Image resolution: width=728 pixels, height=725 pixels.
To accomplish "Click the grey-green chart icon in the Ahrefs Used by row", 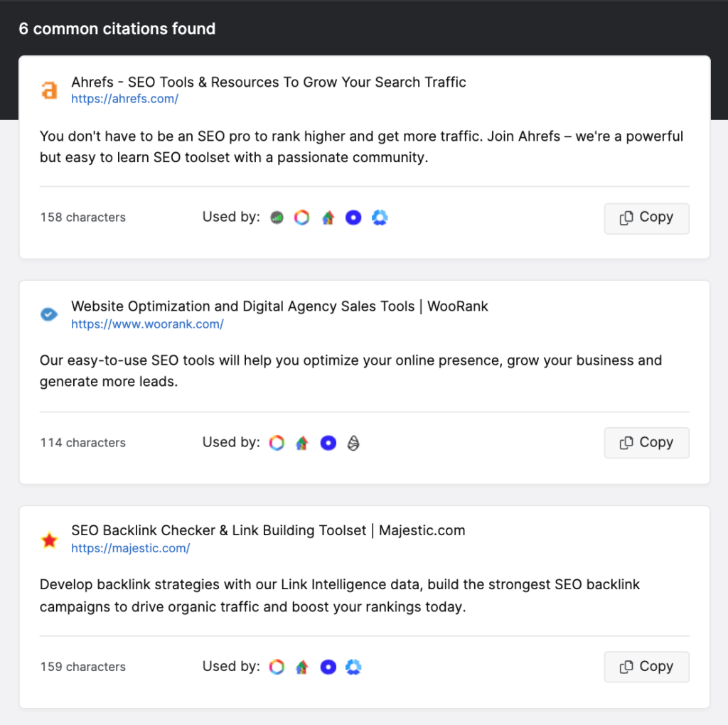I will pos(277,217).
